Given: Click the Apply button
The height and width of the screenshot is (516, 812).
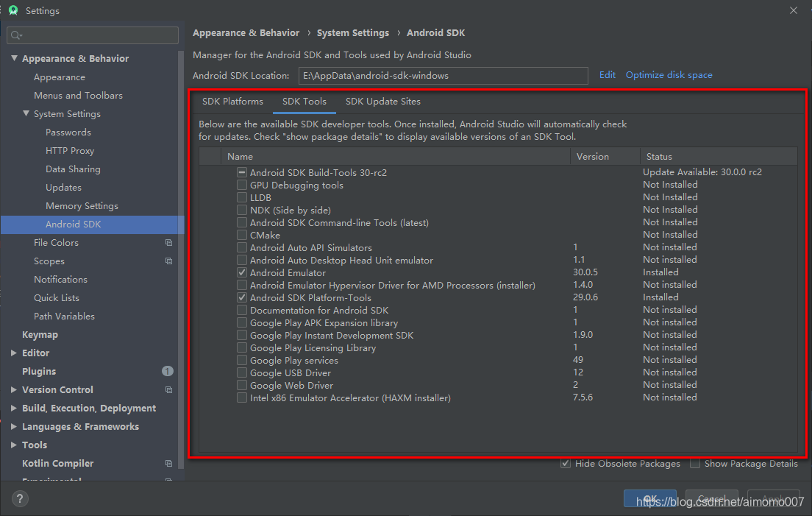Looking at the screenshot, I should 774,499.
